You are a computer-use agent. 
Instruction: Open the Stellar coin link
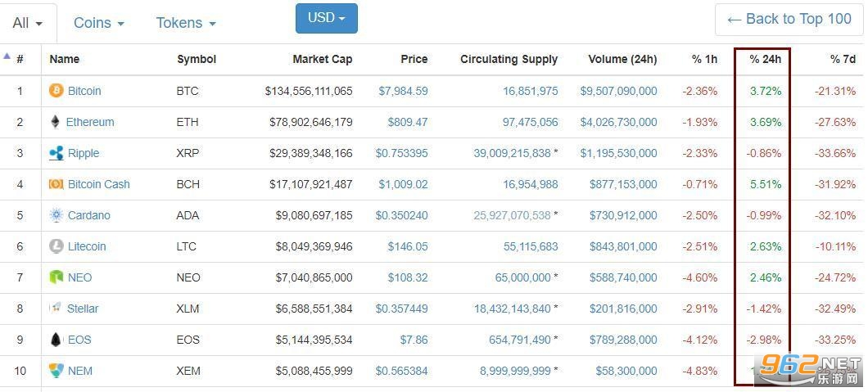83,309
